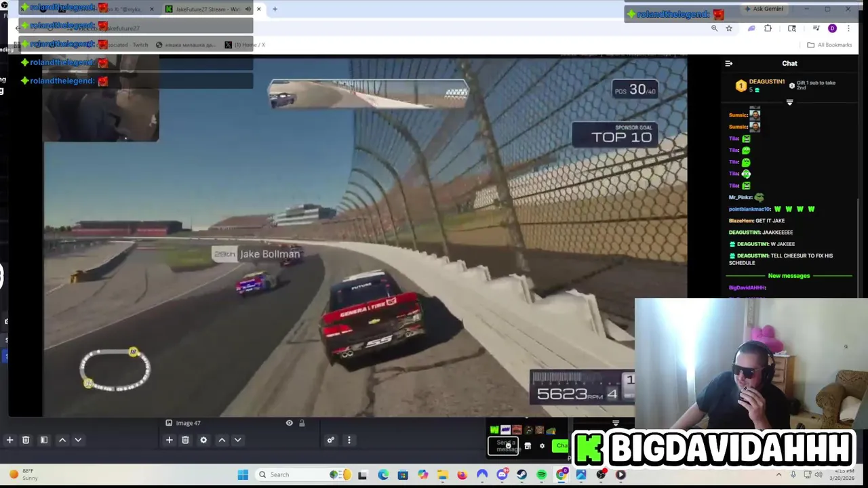Viewport: 868px width, 488px height.
Task: Open Chrome zoom magnifier icon
Action: (x=714, y=28)
